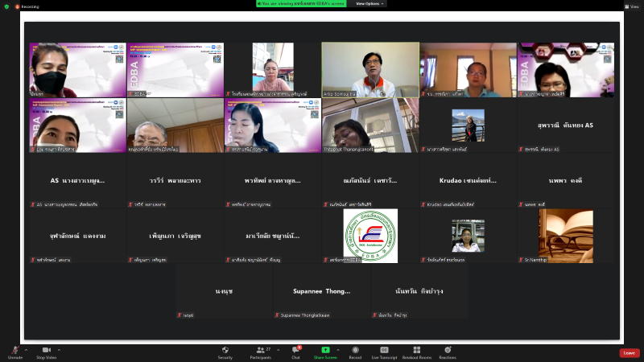
Task: Open View Options dropdown at top
Action: 369,4
